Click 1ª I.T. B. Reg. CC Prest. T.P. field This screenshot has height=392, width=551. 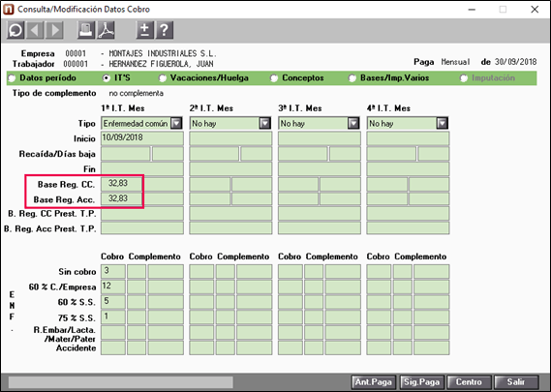pyautogui.click(x=142, y=214)
